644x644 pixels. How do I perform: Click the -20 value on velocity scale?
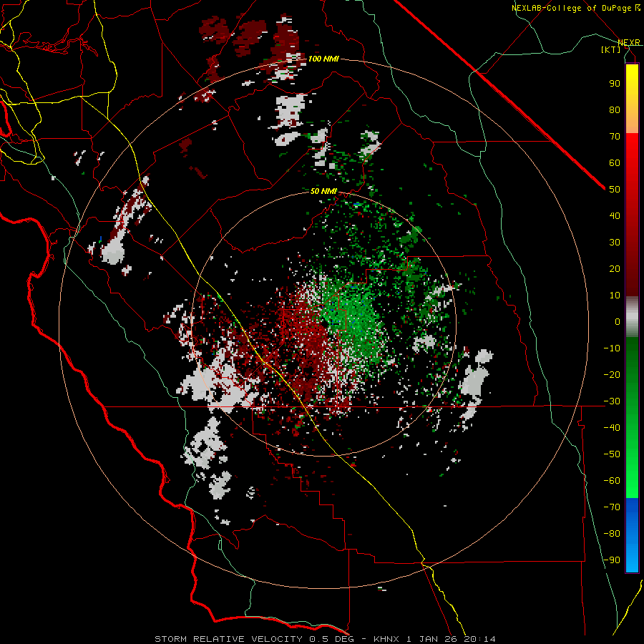pyautogui.click(x=612, y=374)
